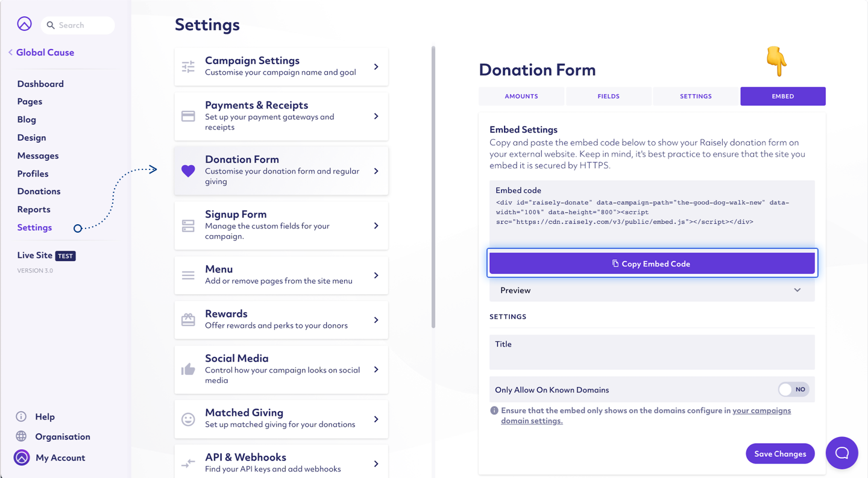This screenshot has width=868, height=478.
Task: Open the chat support bubble
Action: [841, 453]
